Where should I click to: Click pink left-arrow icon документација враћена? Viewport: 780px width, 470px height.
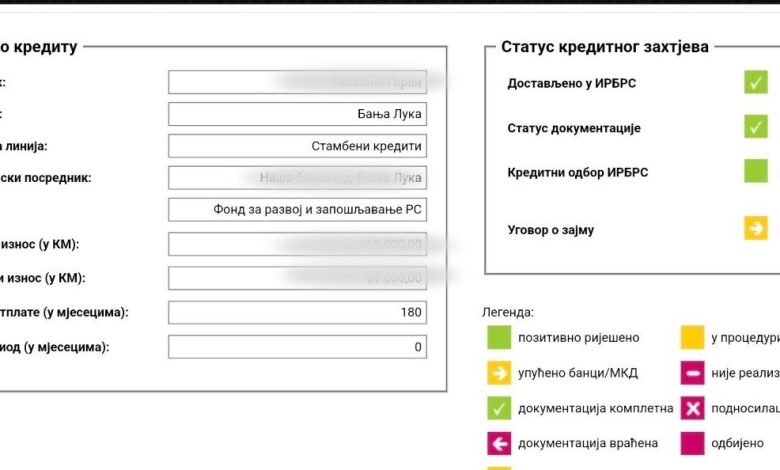point(499,443)
